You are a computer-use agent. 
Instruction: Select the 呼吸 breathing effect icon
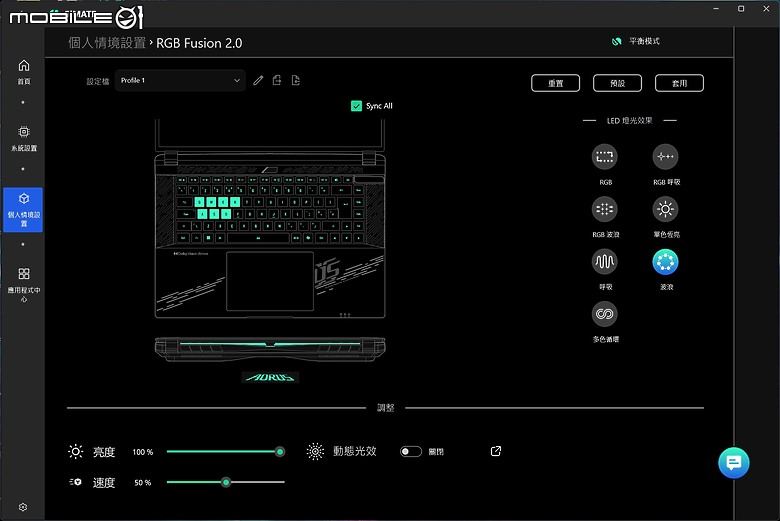point(604,261)
